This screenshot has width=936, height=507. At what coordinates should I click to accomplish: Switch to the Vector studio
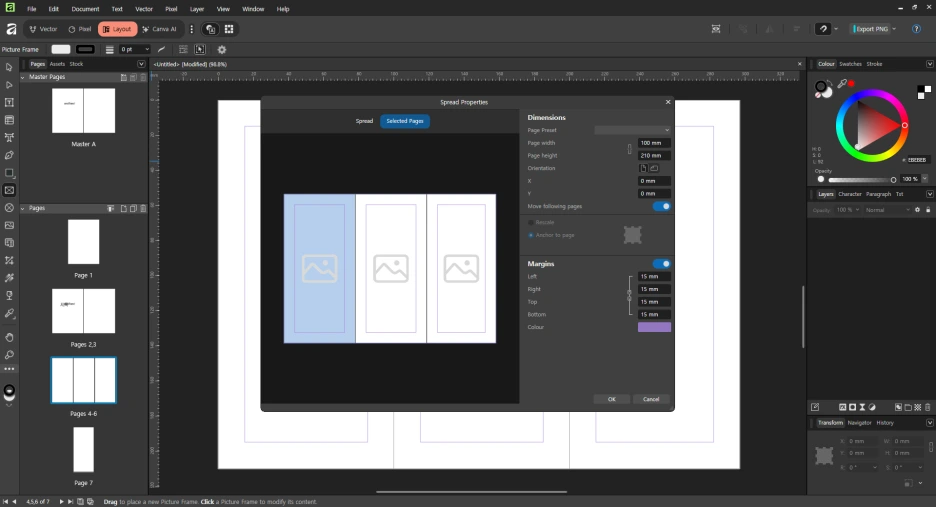click(x=44, y=29)
